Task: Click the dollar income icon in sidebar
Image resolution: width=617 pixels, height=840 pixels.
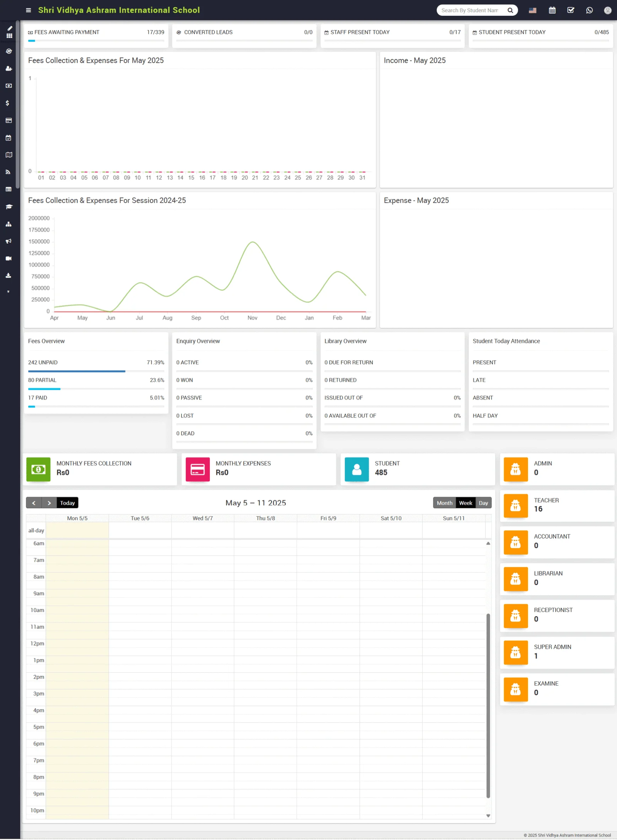Action: coord(9,103)
